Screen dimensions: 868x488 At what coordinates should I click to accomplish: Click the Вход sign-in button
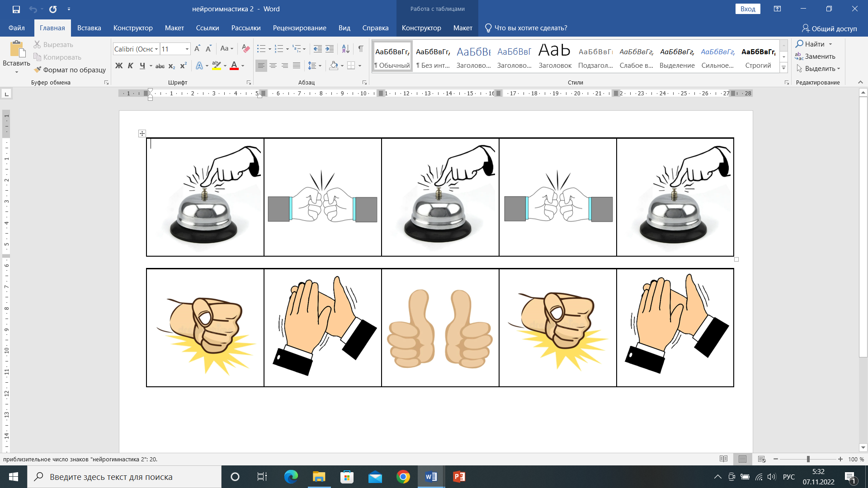(x=748, y=9)
